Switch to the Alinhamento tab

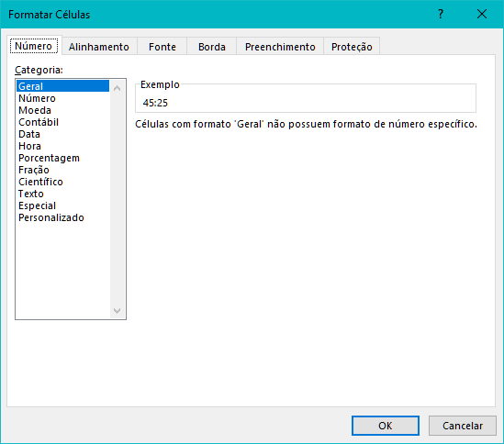tap(99, 47)
